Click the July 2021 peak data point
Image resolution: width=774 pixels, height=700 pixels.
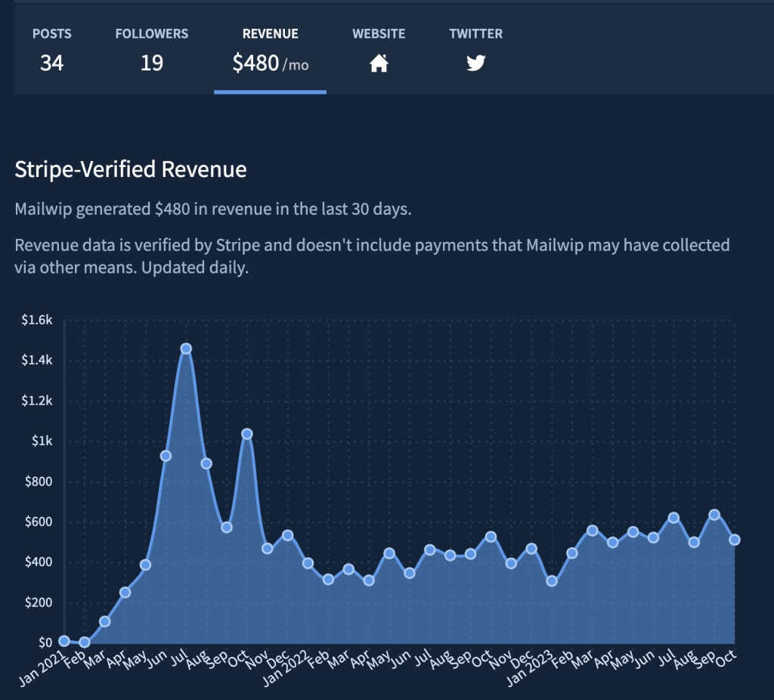[x=186, y=348]
